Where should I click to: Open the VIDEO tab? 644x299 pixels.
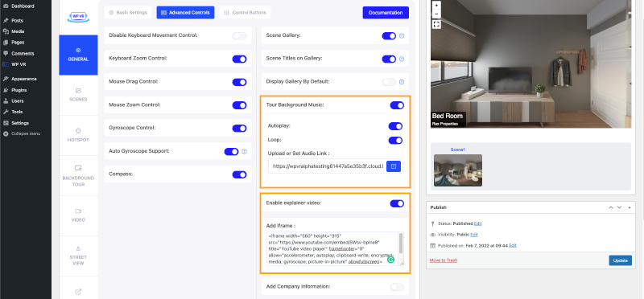78,215
